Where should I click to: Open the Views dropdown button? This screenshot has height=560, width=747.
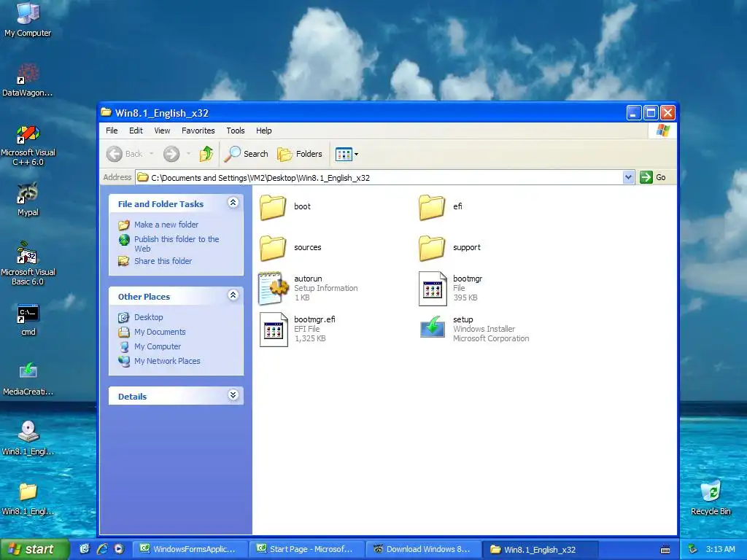(347, 154)
